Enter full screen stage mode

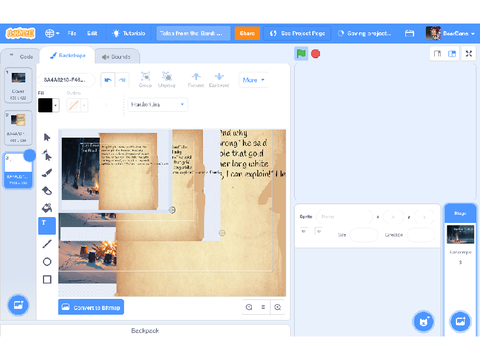[469, 54]
